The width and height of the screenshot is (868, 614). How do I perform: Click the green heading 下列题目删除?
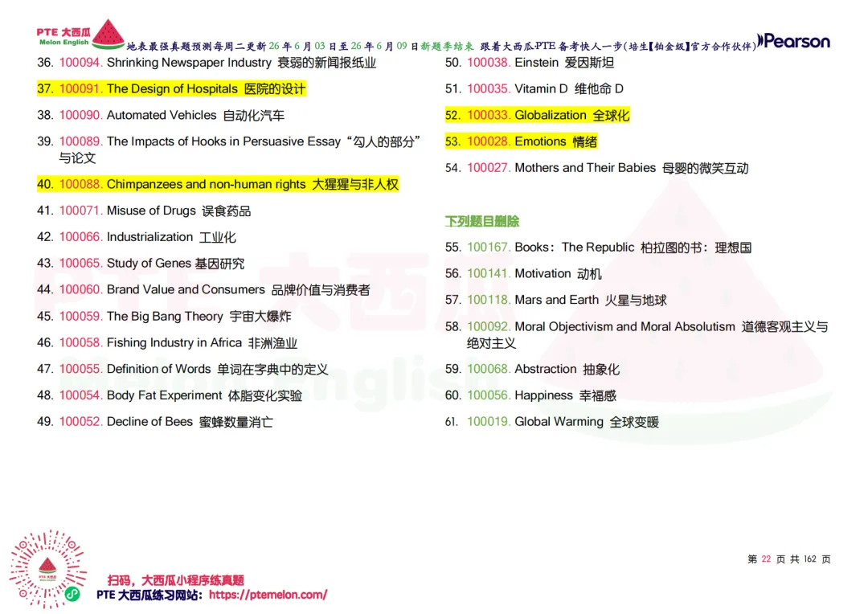click(x=482, y=222)
